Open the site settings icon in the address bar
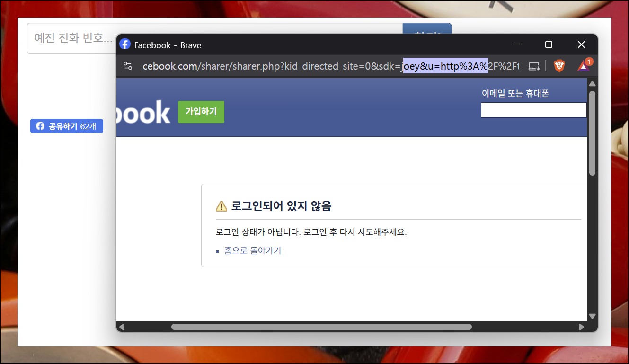The image size is (629, 364). pos(128,66)
